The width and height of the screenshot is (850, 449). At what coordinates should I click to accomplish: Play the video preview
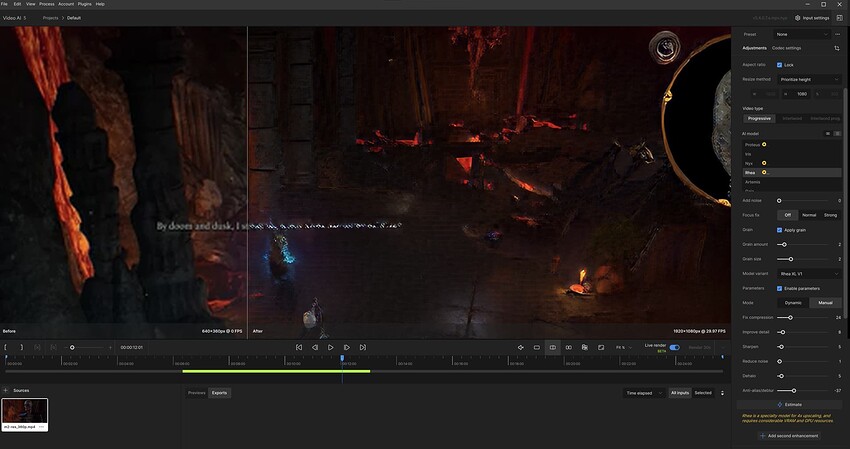(x=331, y=347)
